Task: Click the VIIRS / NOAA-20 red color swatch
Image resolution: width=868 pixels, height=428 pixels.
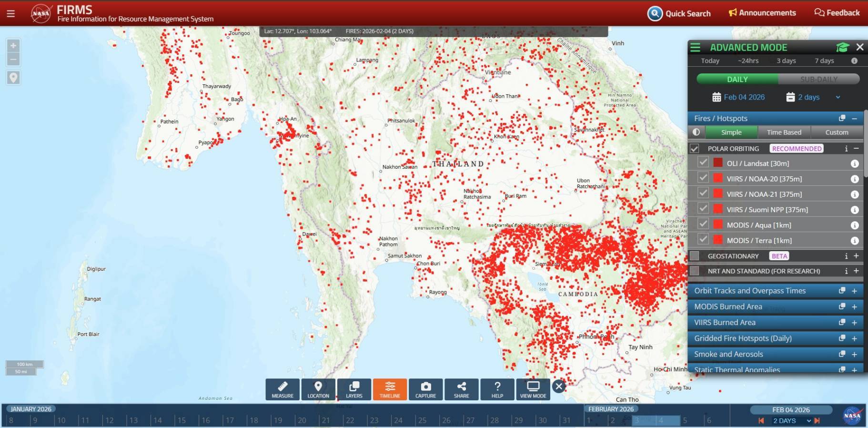Action: [718, 178]
